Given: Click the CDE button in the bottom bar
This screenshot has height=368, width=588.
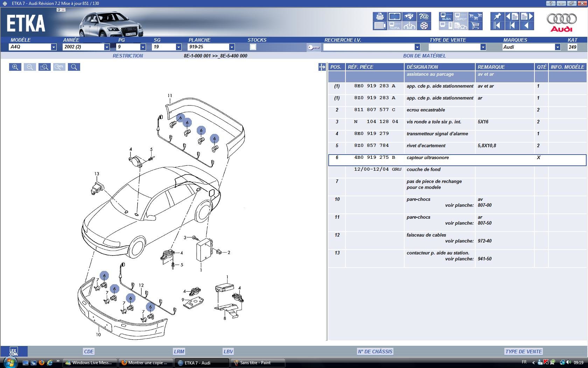Looking at the screenshot, I should click(89, 352).
